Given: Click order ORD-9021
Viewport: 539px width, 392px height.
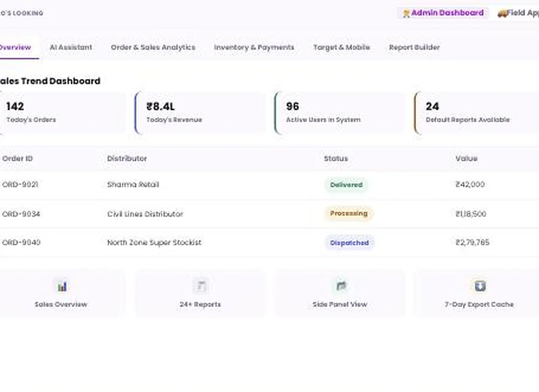Looking at the screenshot, I should tap(20, 184).
